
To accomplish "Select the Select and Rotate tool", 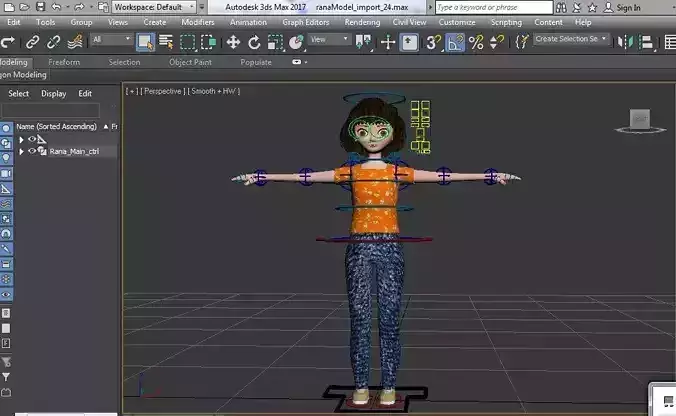I will tap(254, 42).
